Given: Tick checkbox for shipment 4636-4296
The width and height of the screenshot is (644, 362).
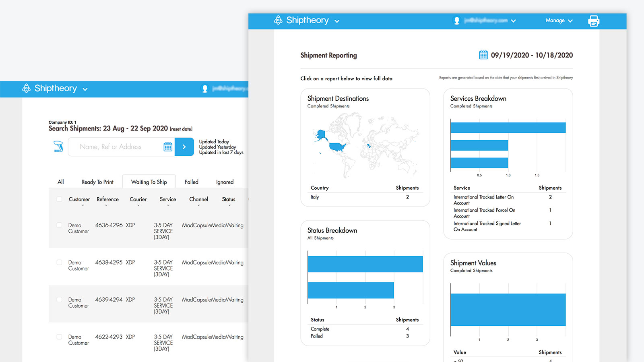Looking at the screenshot, I should coord(60,225).
